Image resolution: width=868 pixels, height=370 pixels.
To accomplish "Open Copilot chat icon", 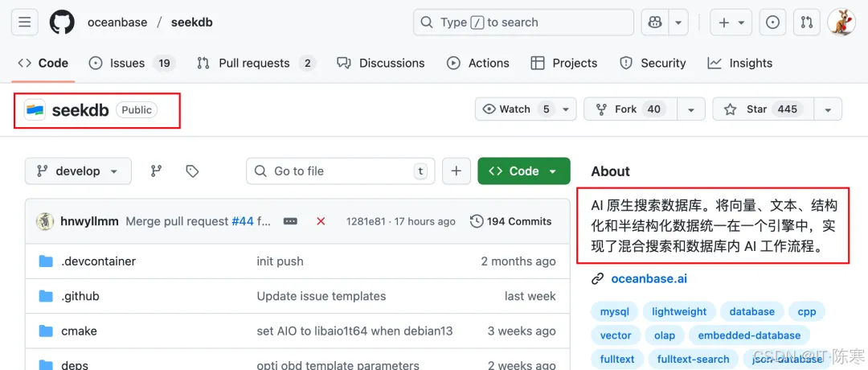I will [x=655, y=23].
